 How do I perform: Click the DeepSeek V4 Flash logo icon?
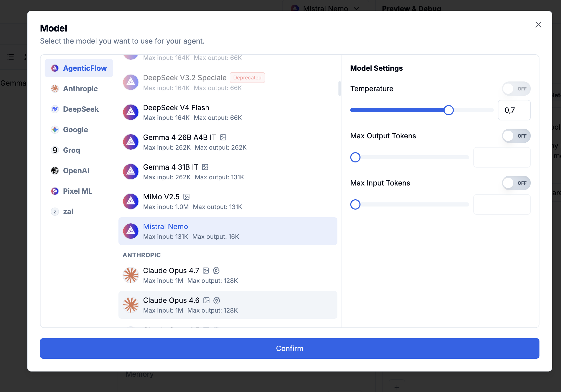(x=131, y=112)
